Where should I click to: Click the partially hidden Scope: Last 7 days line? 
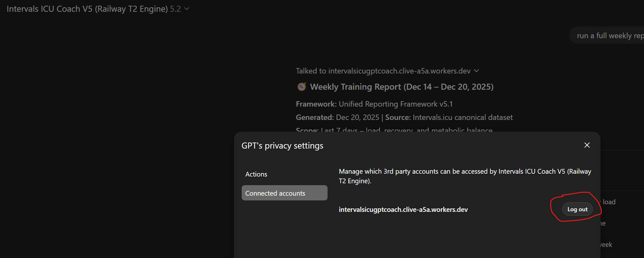tap(394, 130)
